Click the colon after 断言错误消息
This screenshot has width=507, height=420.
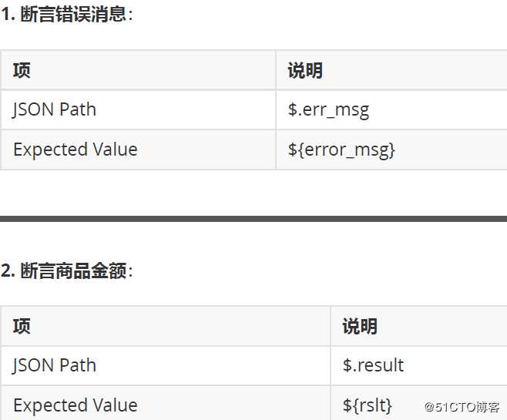click(130, 14)
